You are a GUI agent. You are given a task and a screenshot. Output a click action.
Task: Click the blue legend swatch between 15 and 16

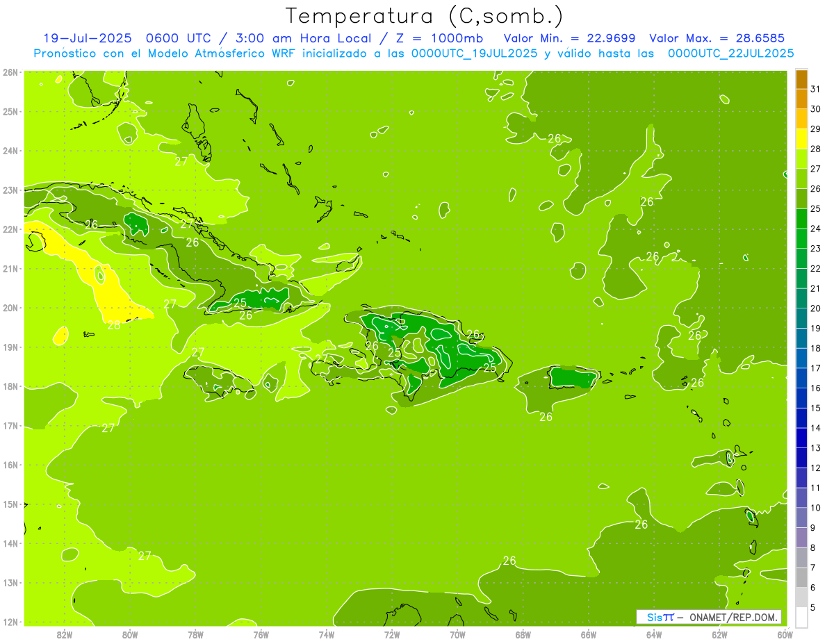[801, 398]
